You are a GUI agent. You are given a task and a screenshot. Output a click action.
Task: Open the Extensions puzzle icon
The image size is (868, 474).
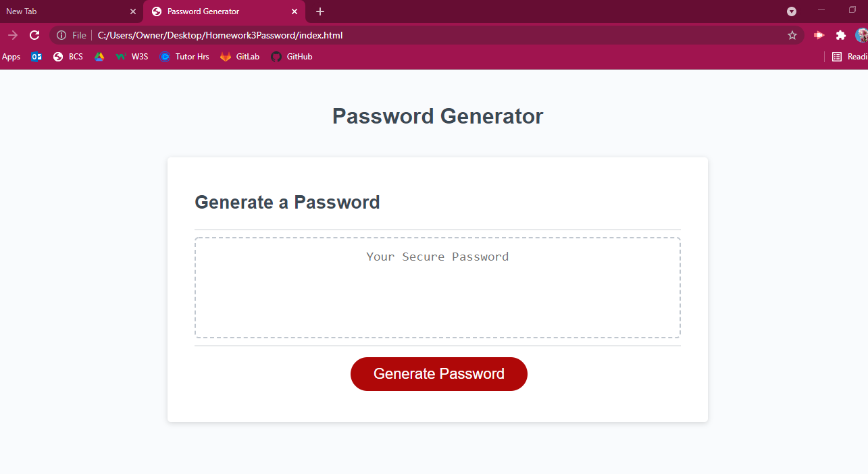[840, 35]
